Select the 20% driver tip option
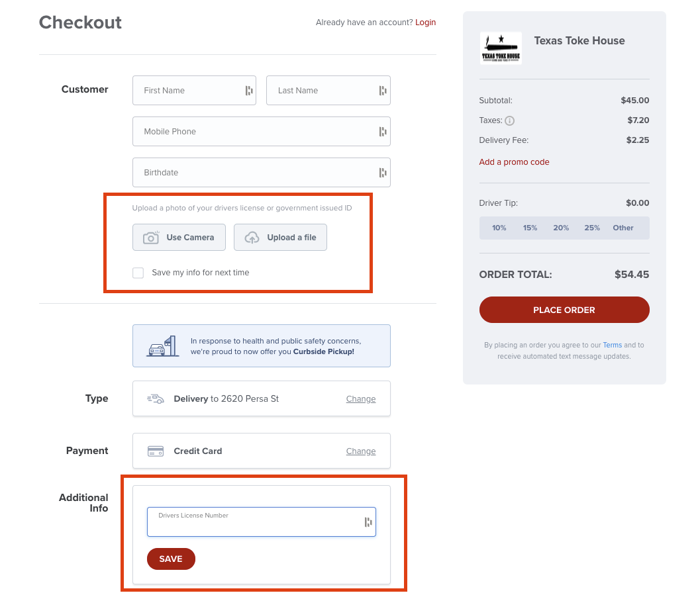The height and width of the screenshot is (593, 700). tap(561, 228)
